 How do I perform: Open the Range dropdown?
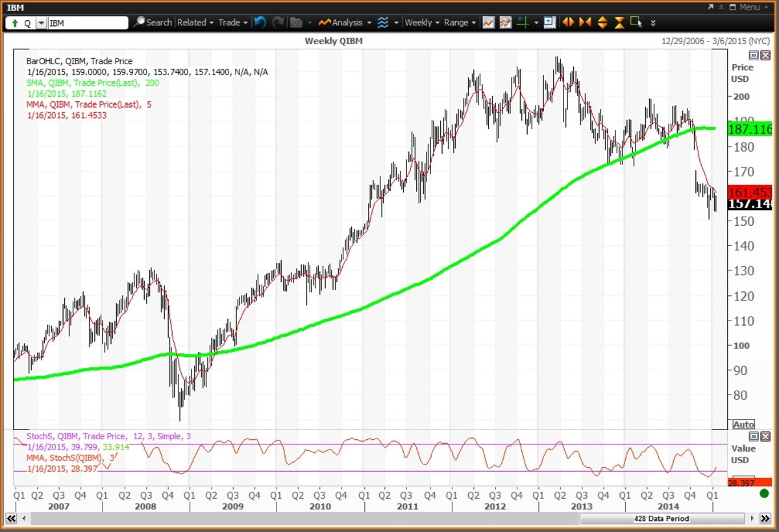coord(460,22)
